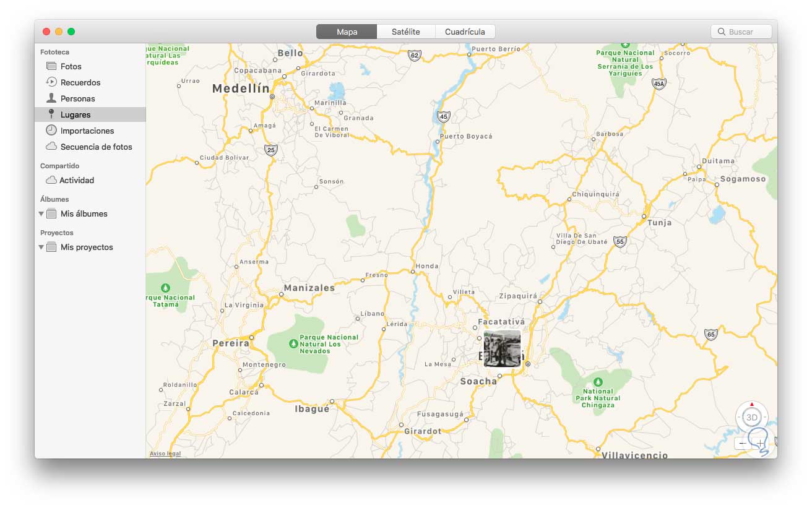Open the Recuerdos icon in the sidebar
The width and height of the screenshot is (812, 508).
(x=51, y=82)
